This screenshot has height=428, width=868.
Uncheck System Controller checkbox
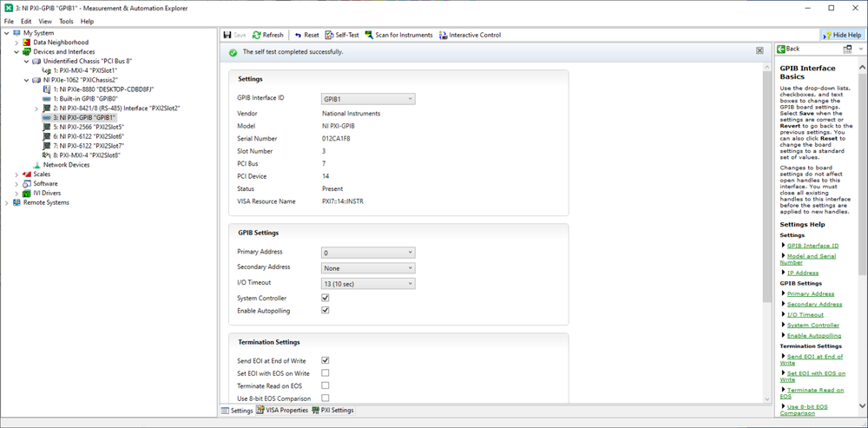tap(325, 298)
